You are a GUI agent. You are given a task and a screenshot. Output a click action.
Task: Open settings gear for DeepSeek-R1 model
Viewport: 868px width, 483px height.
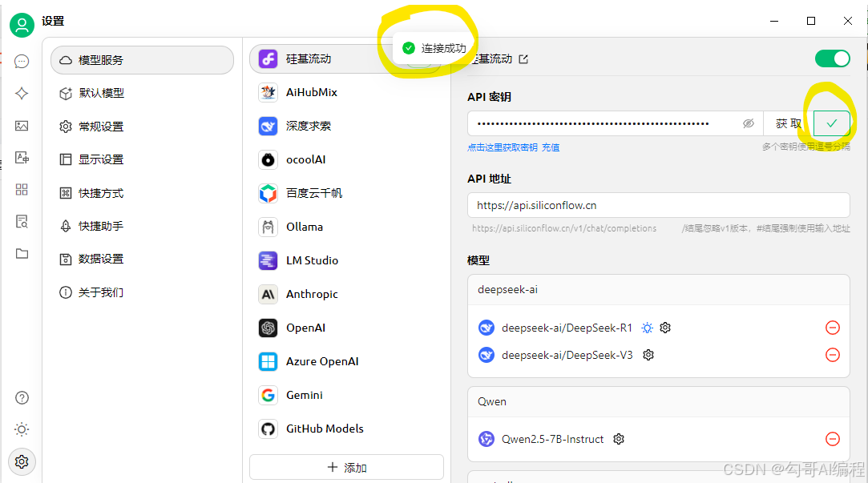pyautogui.click(x=665, y=328)
